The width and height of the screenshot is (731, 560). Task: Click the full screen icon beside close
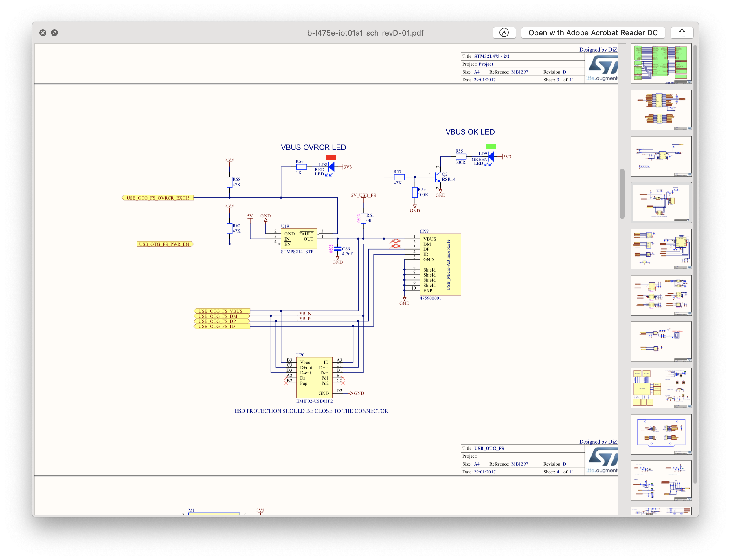(x=54, y=33)
